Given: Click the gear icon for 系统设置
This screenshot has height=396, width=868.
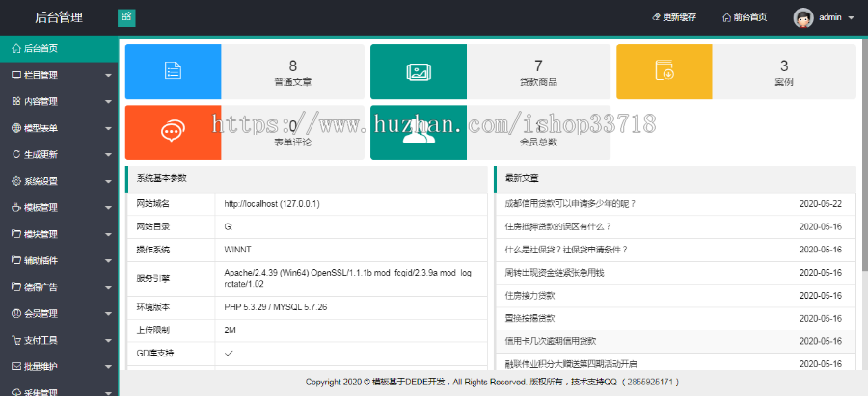Looking at the screenshot, I should point(16,181).
